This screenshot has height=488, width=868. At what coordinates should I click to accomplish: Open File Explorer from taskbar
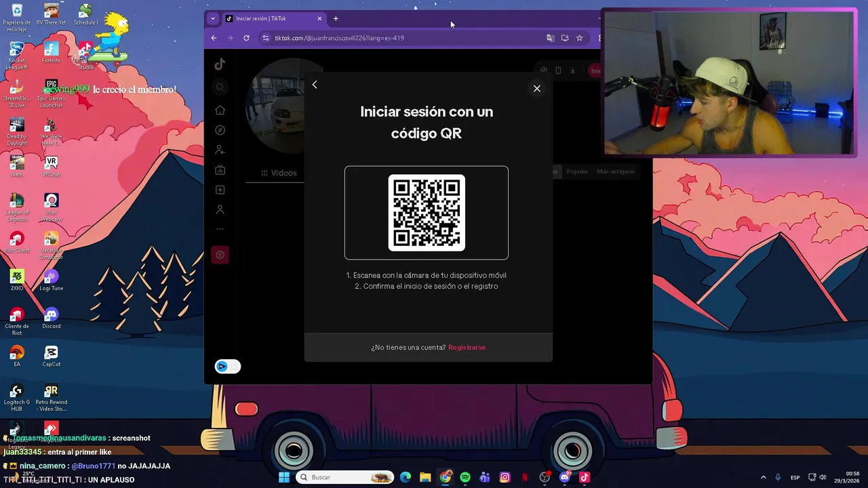coord(425,477)
